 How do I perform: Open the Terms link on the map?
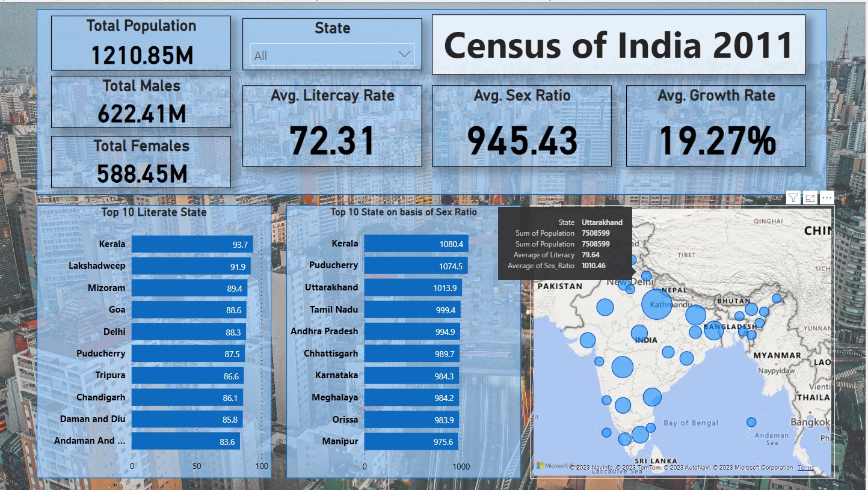click(x=805, y=468)
